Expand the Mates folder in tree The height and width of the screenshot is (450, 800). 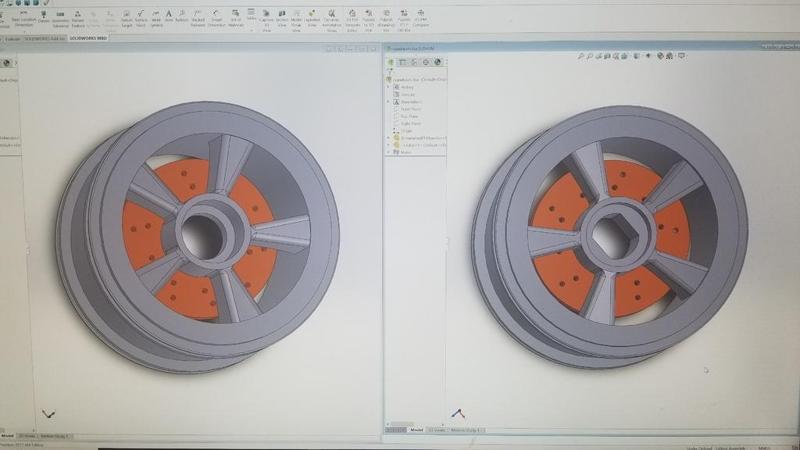click(388, 152)
